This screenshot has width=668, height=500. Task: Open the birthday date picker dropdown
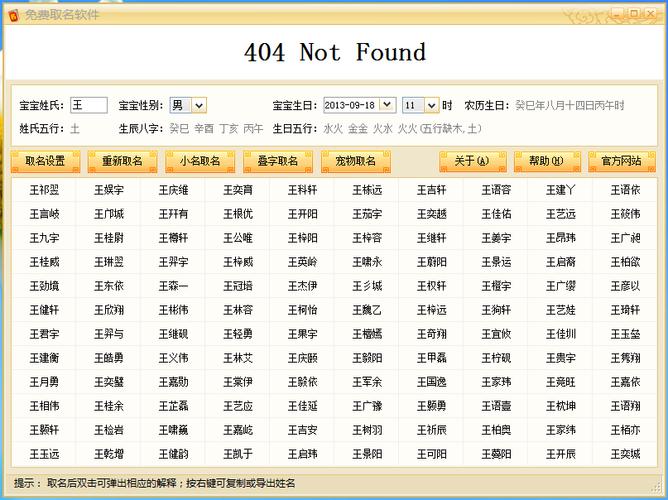(388, 105)
